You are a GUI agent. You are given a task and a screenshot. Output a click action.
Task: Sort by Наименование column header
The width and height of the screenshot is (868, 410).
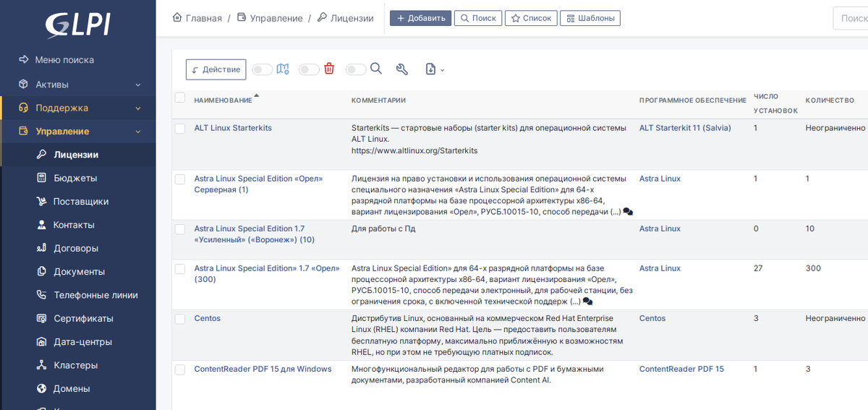click(x=223, y=100)
